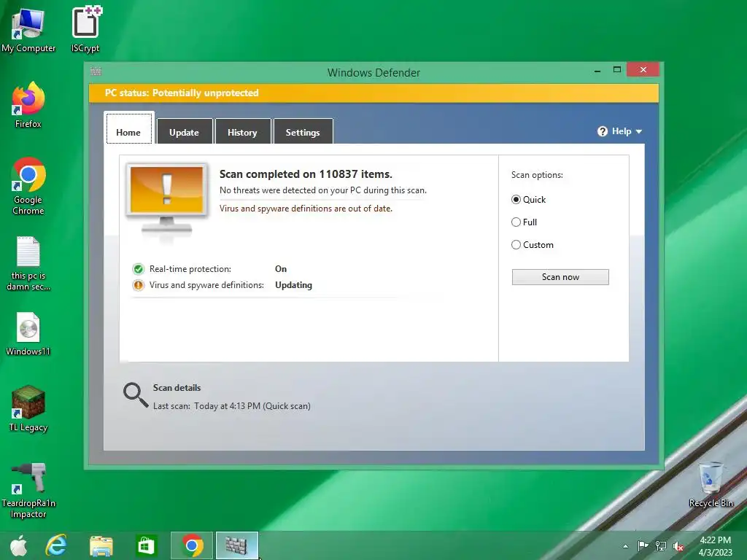Click Windows Defender taskbar button
Viewport: 747px width, 560px height.
[x=237, y=545]
